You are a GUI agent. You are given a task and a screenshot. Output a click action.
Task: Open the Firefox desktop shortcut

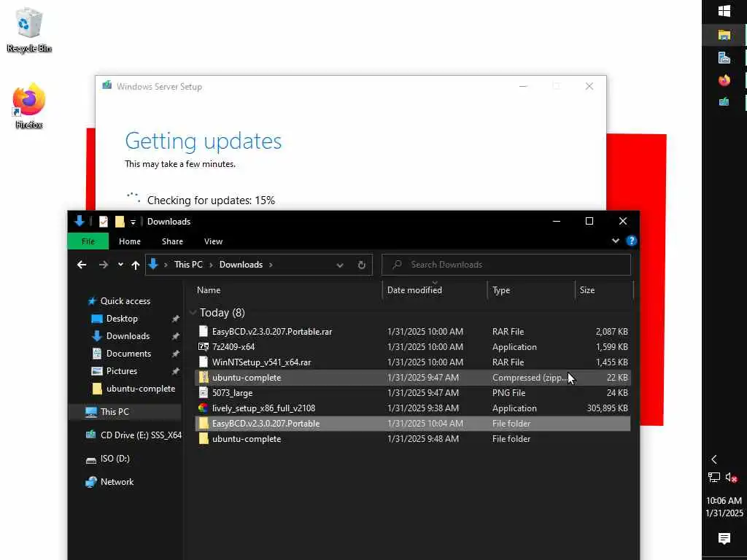coord(28,106)
